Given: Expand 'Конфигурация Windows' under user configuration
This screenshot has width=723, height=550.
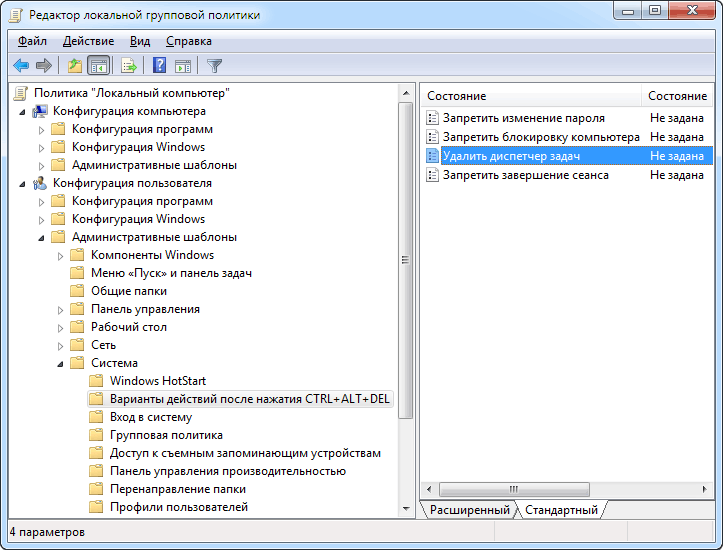Looking at the screenshot, I should point(41,220).
